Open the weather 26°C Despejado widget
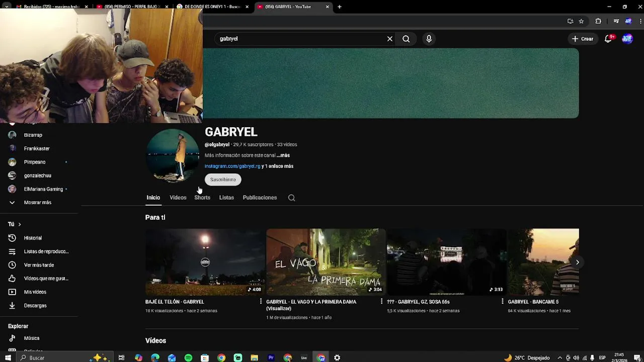644x362 pixels. click(527, 357)
